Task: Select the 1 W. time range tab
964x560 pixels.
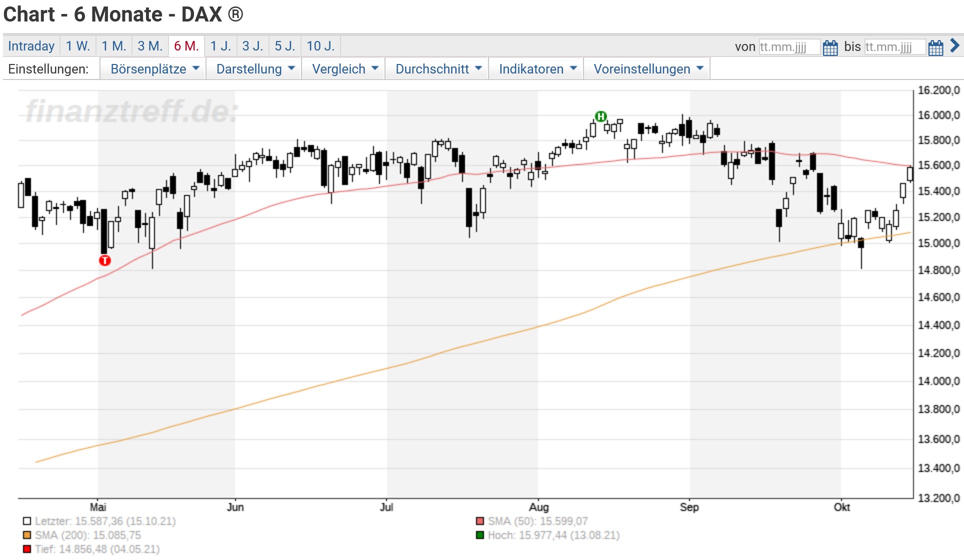Action: click(x=78, y=46)
